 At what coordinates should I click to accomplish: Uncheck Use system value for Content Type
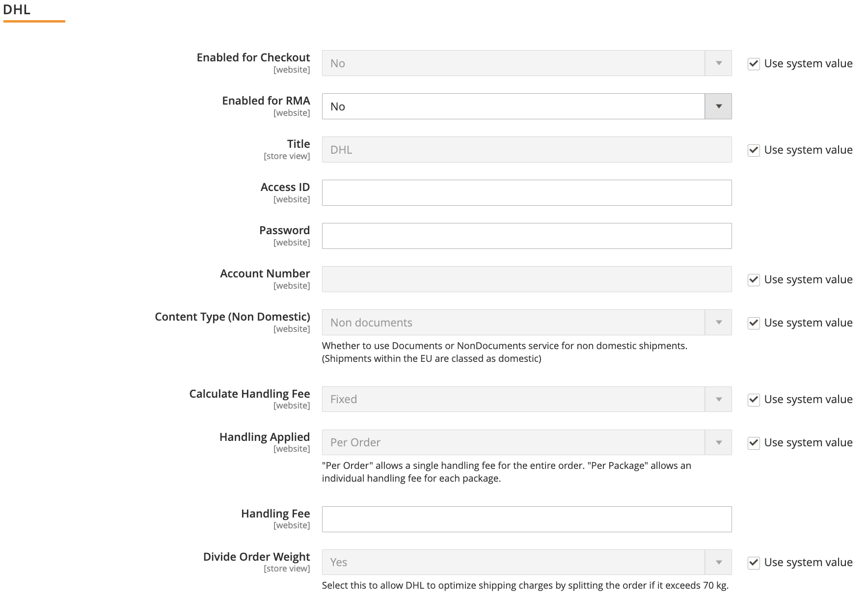pyautogui.click(x=754, y=323)
